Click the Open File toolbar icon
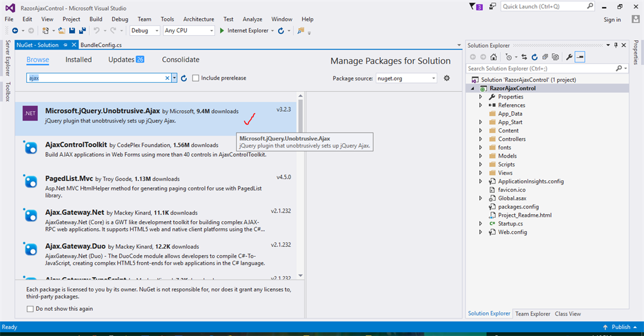The image size is (644, 336). [x=62, y=31]
